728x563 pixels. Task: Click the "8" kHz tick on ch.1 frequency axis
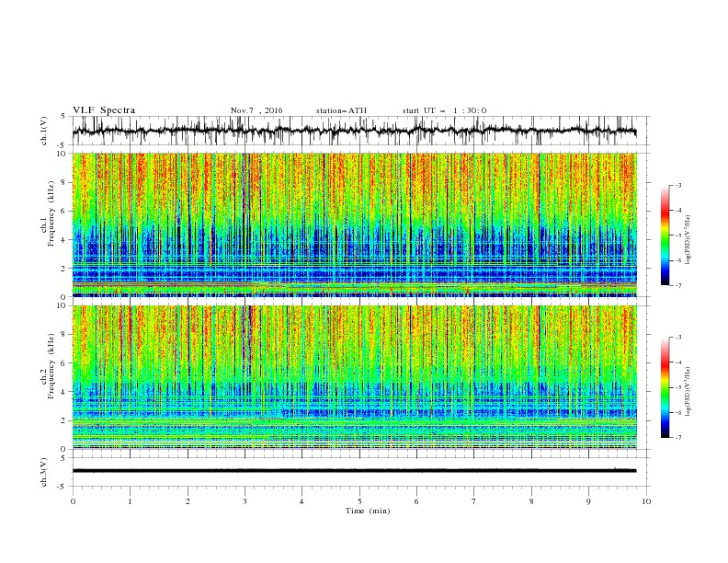(x=64, y=182)
